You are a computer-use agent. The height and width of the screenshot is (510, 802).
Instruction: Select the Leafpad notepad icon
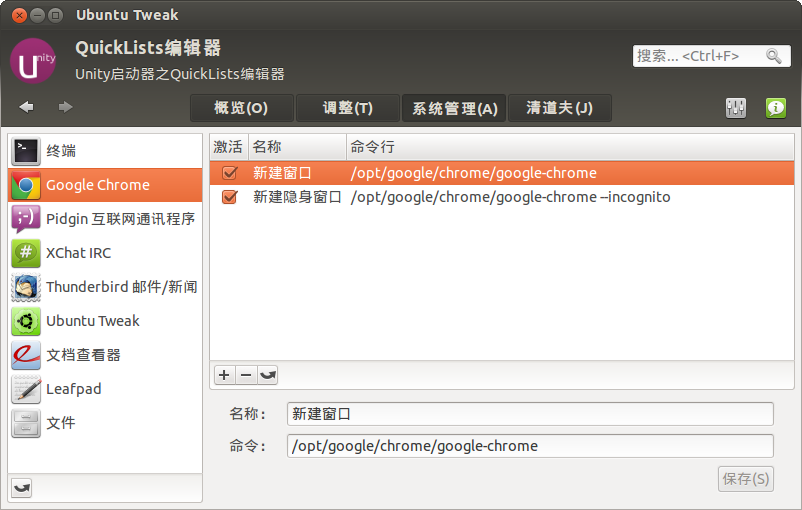(x=26, y=389)
